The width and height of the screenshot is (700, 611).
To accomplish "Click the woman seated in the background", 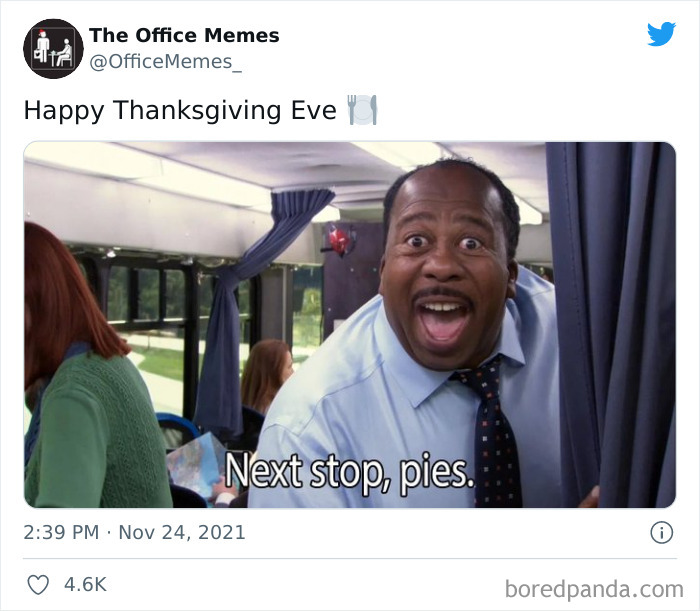I will tap(266, 374).
